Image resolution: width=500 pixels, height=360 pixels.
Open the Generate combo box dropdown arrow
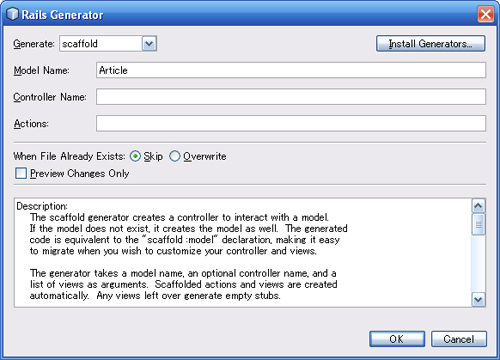point(149,44)
